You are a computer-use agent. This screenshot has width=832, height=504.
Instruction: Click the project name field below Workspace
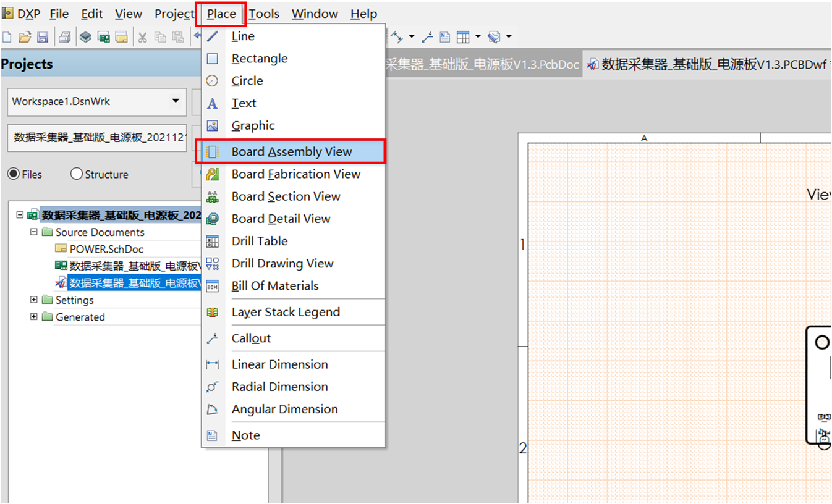click(97, 138)
